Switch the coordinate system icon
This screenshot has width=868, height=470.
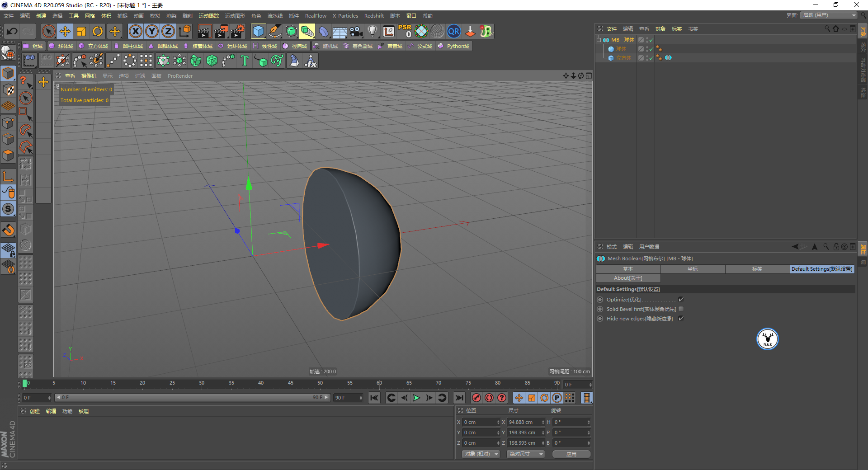point(184,31)
